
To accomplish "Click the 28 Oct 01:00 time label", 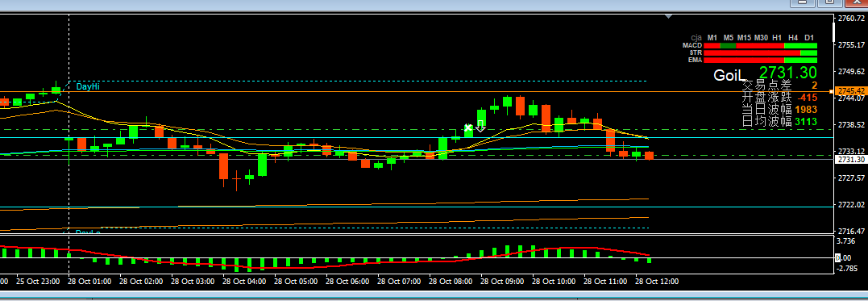I will coord(89,282).
